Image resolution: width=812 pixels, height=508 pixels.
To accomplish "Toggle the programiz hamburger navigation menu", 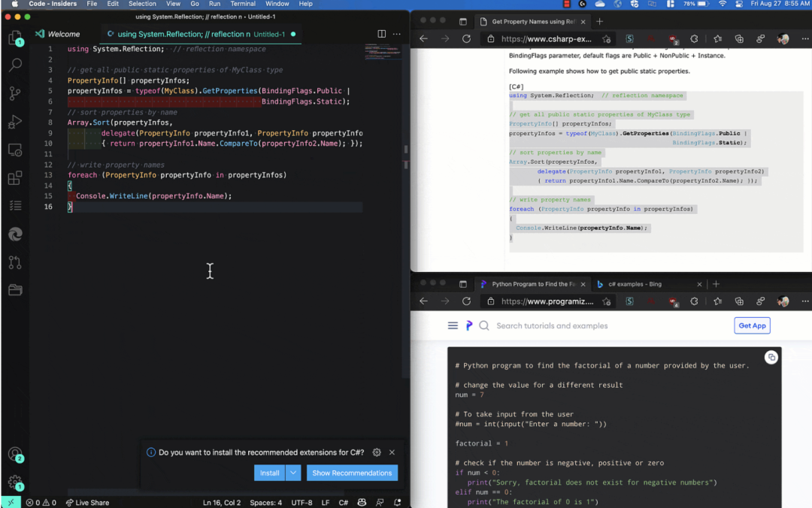I will (453, 325).
